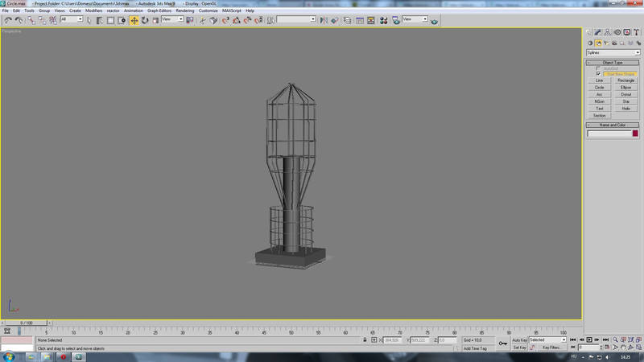Toggle Auto Key animation mode
The height and width of the screenshot is (362, 644).
(519, 340)
